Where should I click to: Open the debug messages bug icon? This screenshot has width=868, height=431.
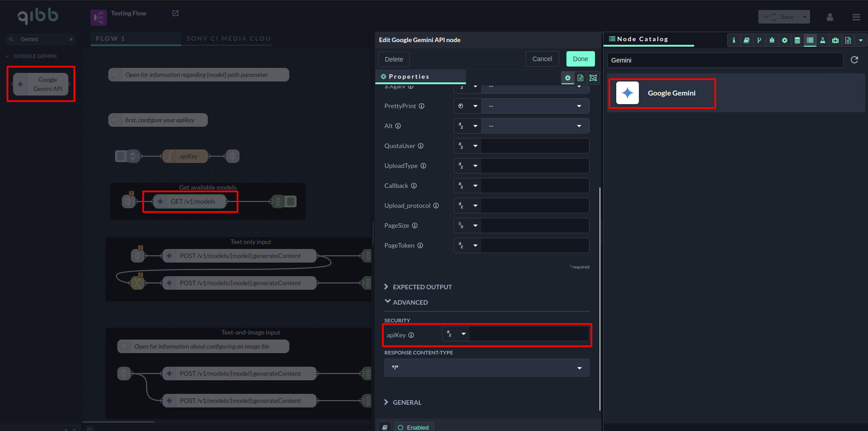click(x=772, y=40)
